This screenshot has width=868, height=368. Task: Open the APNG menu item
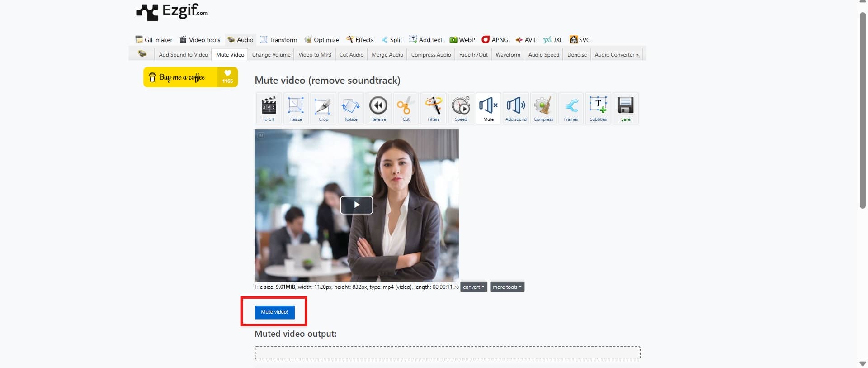click(x=495, y=40)
